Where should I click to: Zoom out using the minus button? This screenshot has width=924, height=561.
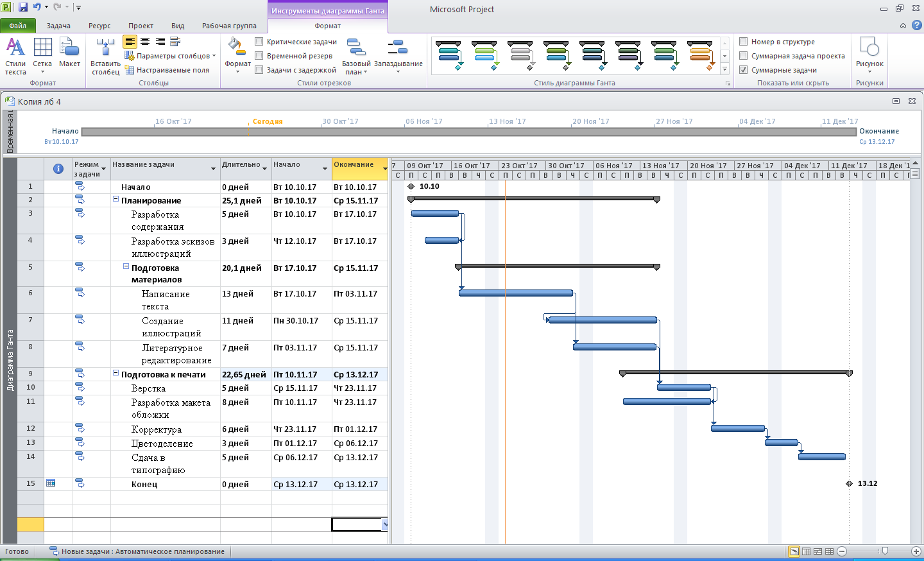(842, 551)
